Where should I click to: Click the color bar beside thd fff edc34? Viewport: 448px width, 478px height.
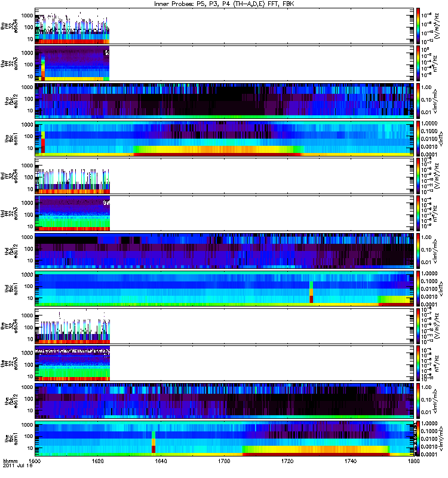(418, 176)
